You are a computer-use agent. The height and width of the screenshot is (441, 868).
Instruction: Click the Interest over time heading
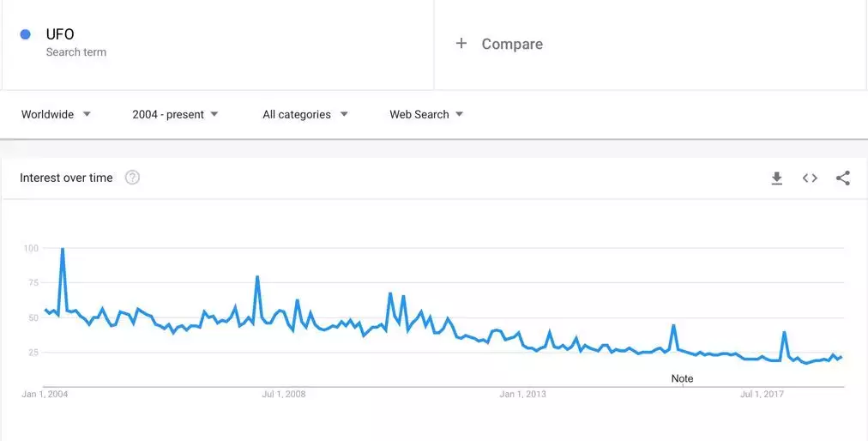pos(66,178)
